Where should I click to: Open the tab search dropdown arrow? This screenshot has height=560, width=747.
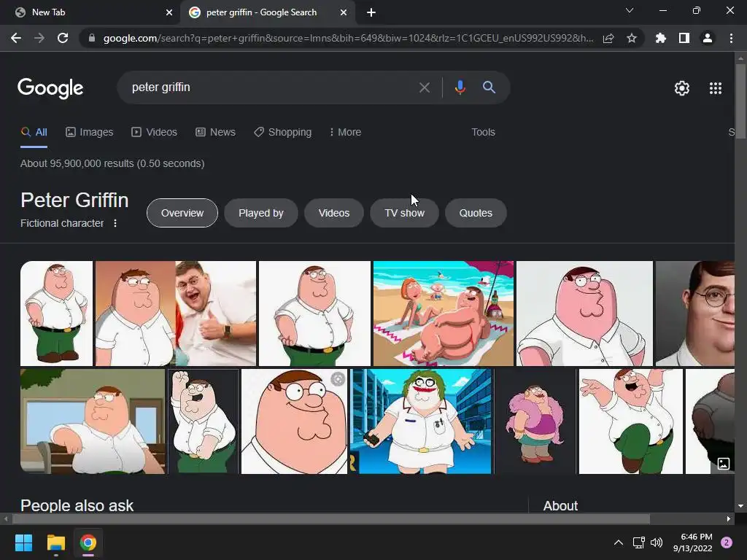630,10
